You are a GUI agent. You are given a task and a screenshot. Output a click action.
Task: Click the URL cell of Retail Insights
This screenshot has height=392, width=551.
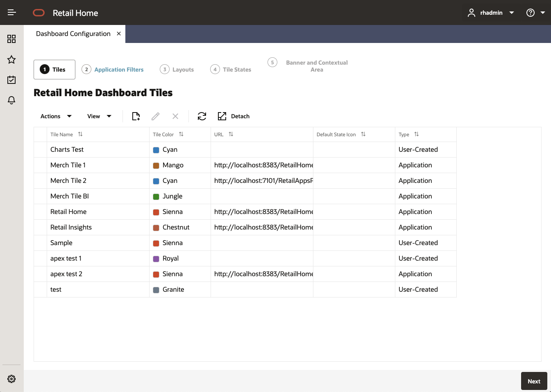(x=262, y=228)
